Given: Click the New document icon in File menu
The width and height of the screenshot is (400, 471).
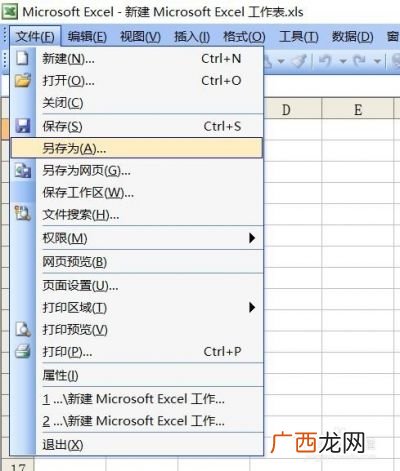Looking at the screenshot, I should point(22,59).
